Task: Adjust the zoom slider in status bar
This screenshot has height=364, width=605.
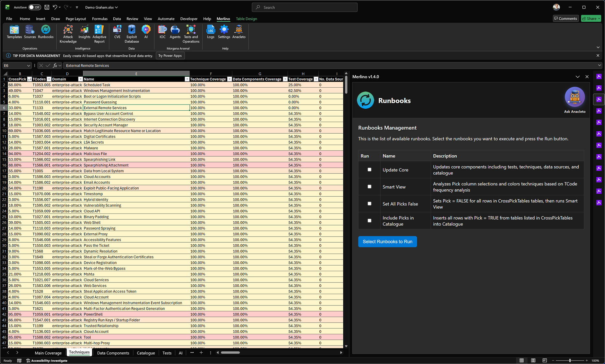Action: pos(570,360)
